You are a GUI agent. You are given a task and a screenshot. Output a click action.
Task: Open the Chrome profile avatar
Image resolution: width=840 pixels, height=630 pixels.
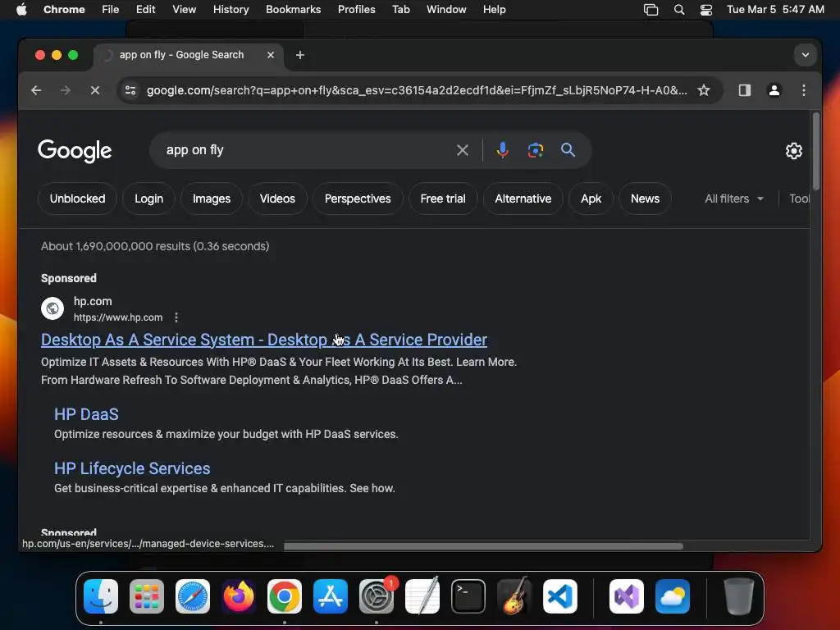(x=774, y=90)
